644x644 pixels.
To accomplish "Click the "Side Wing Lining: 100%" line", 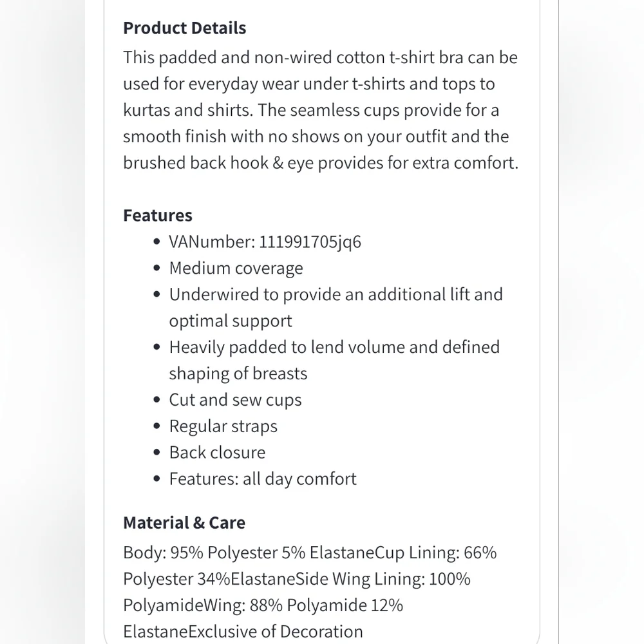I will click(297, 579).
